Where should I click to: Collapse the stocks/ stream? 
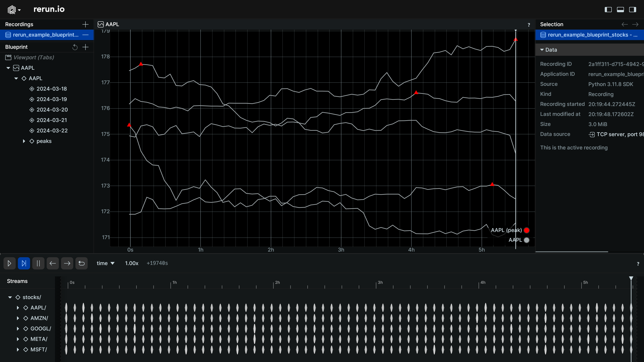10,297
